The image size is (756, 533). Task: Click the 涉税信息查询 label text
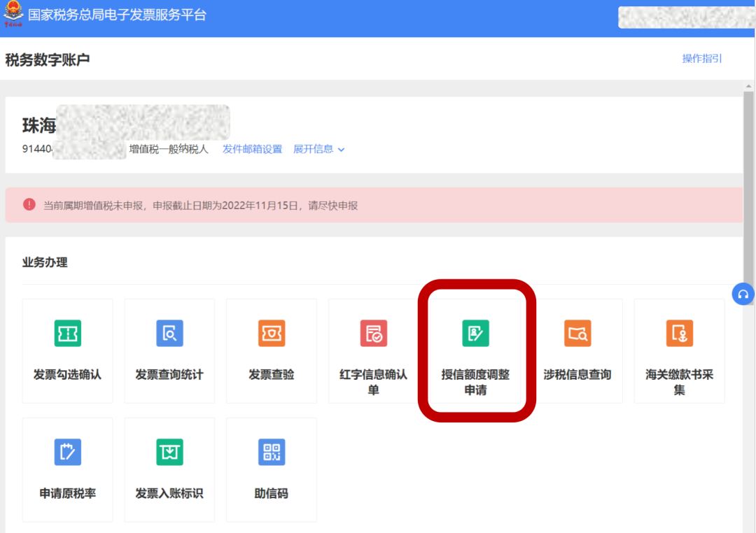click(577, 374)
